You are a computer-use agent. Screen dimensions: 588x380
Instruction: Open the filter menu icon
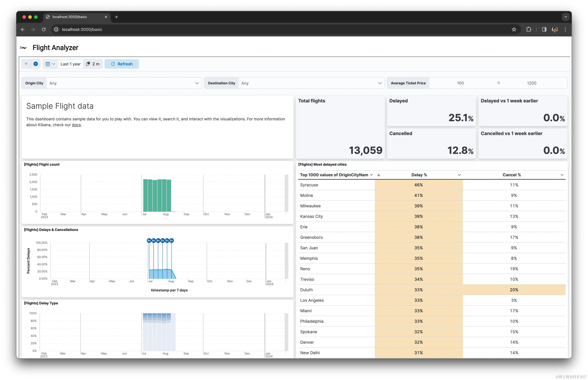(26, 64)
